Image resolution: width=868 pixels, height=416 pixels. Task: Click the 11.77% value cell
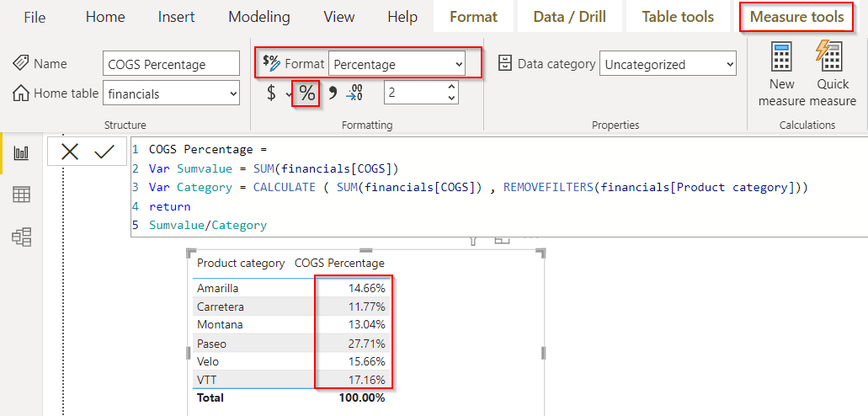pos(368,307)
